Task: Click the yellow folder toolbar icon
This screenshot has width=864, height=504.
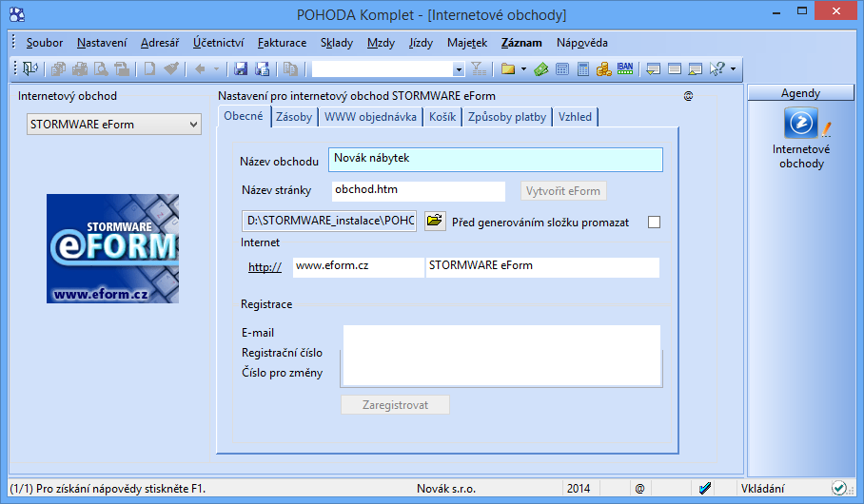Action: pos(508,68)
